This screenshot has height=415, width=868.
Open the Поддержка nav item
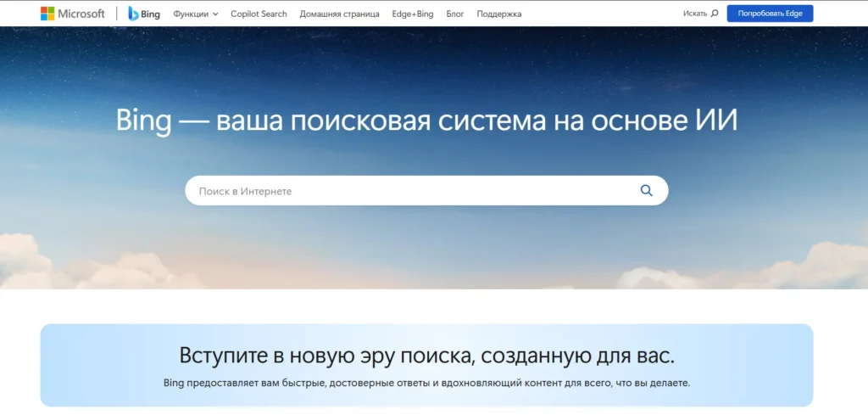tap(498, 14)
